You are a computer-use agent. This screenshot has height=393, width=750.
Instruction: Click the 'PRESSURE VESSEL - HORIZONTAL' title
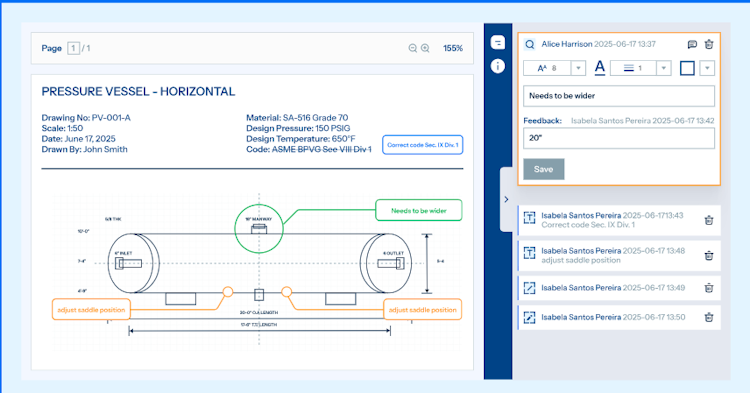[x=138, y=92]
